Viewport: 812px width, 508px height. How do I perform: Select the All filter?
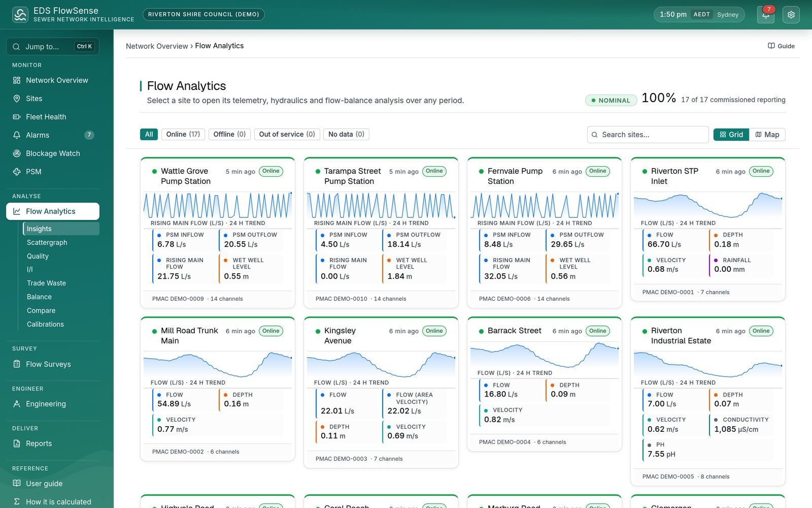149,134
